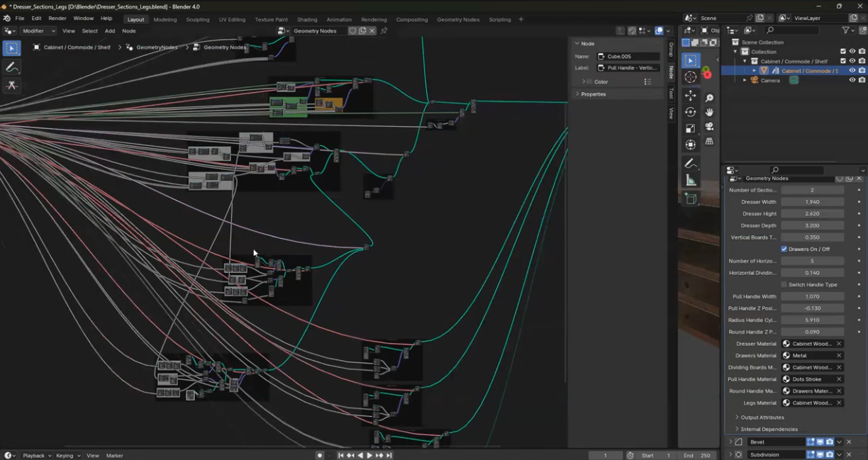Select the Add Cube tool
This screenshot has height=460, width=868.
pyautogui.click(x=691, y=199)
